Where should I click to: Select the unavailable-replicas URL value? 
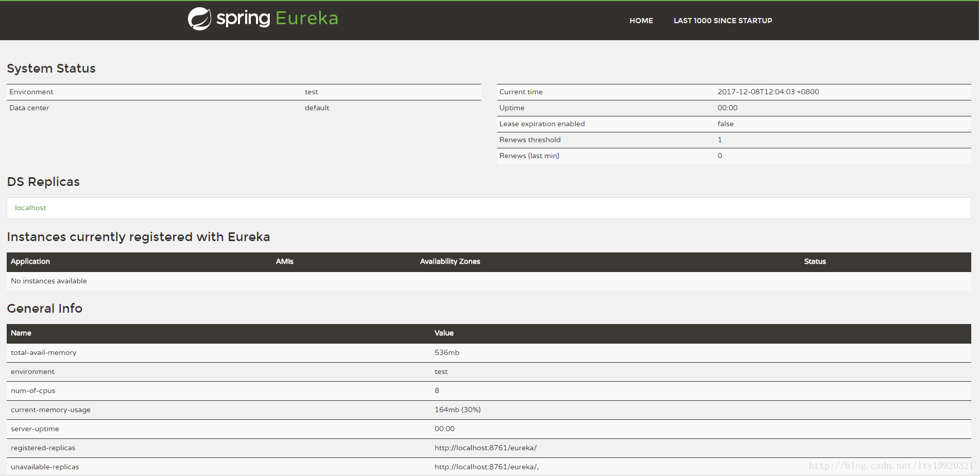(487, 467)
